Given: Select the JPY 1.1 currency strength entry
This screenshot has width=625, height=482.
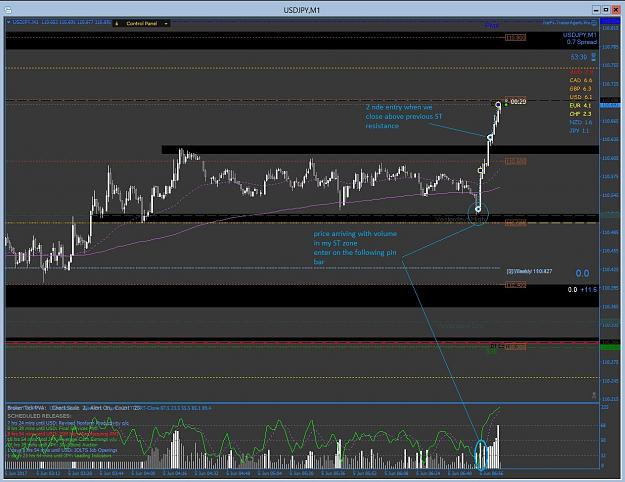Looking at the screenshot, I should tap(581, 130).
